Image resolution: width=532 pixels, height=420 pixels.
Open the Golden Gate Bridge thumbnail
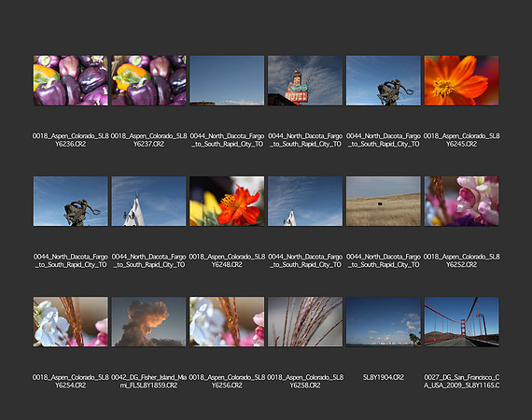click(461, 322)
